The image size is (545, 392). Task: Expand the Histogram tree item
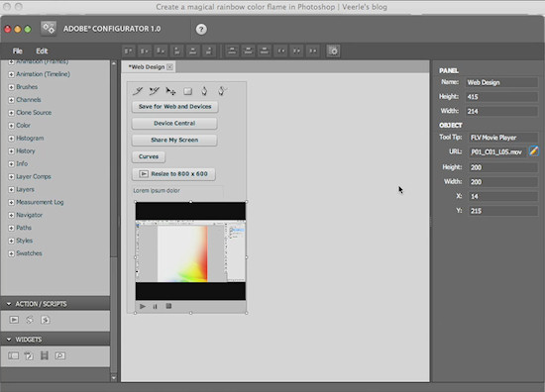[11, 139]
